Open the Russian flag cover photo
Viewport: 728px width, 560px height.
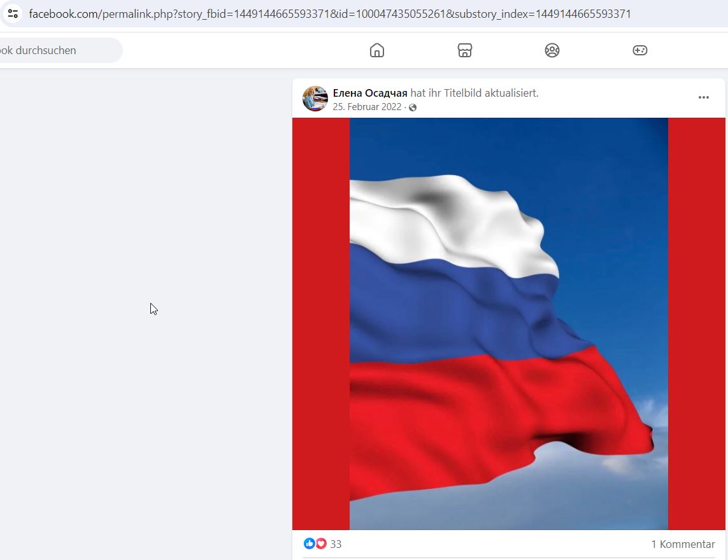coord(508,323)
